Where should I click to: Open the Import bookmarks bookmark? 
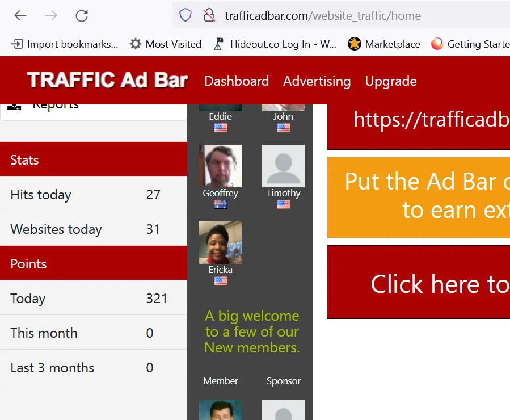pos(65,44)
